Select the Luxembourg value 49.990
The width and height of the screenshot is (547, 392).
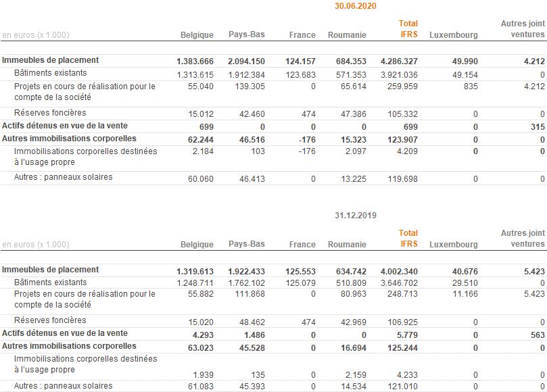point(465,62)
